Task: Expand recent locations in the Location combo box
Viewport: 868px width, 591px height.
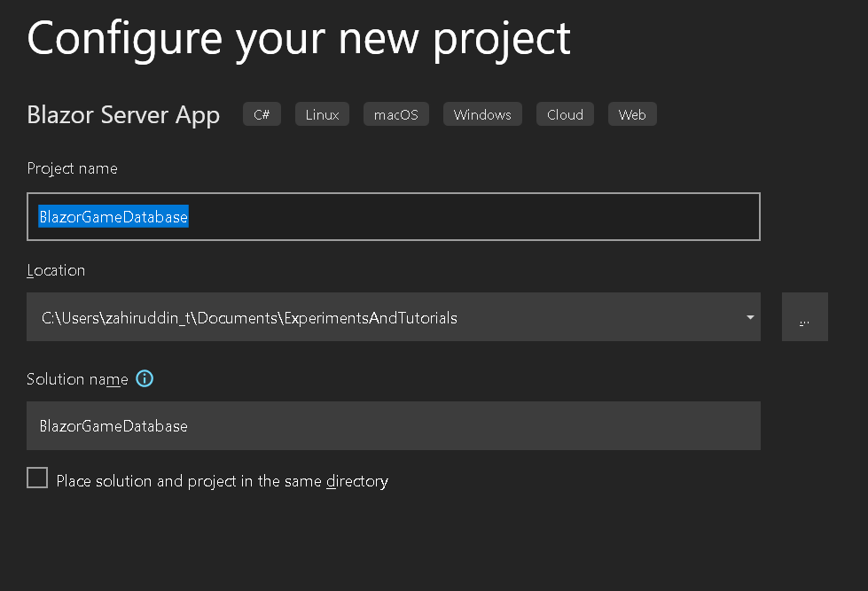Action: tap(749, 316)
